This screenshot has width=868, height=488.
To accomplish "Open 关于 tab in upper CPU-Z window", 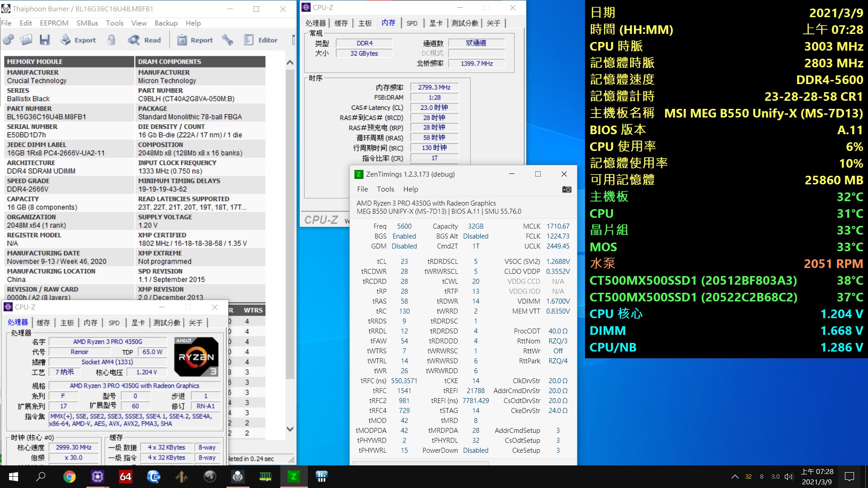I will pyautogui.click(x=494, y=23).
